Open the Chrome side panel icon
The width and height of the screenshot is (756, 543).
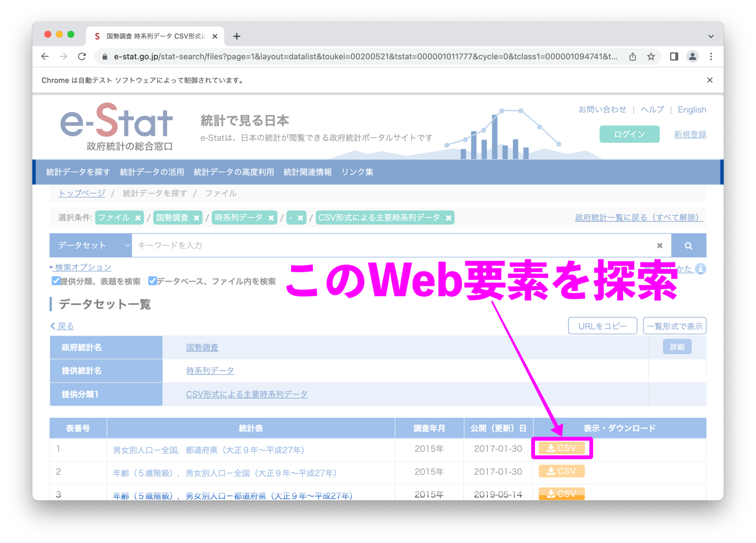(674, 57)
